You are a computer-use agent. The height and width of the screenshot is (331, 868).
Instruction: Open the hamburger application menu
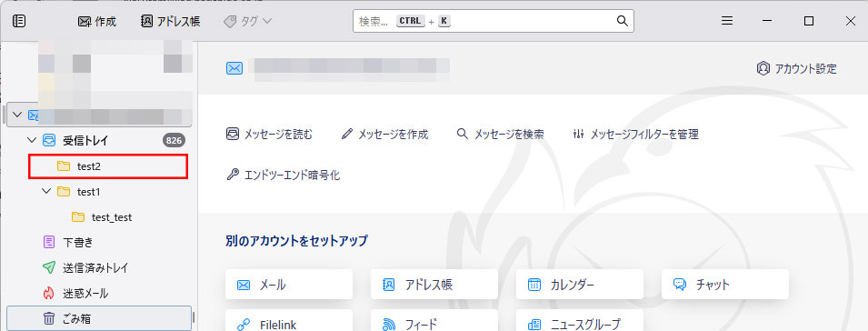coord(727,21)
